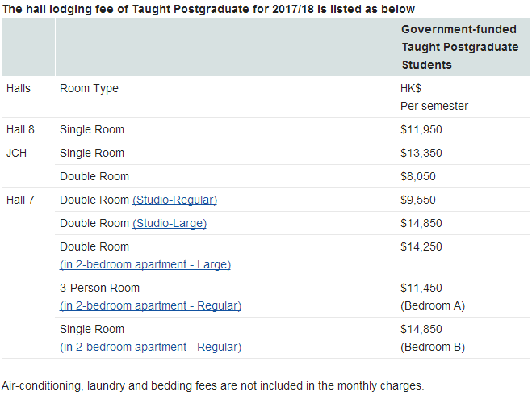Click the $13,350 JCH Single Room fee
The height and width of the screenshot is (396, 532).
(x=421, y=153)
